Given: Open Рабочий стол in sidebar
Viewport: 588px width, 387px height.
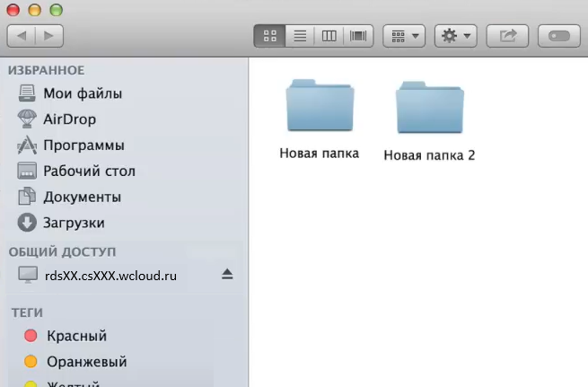Looking at the screenshot, I should (x=88, y=172).
